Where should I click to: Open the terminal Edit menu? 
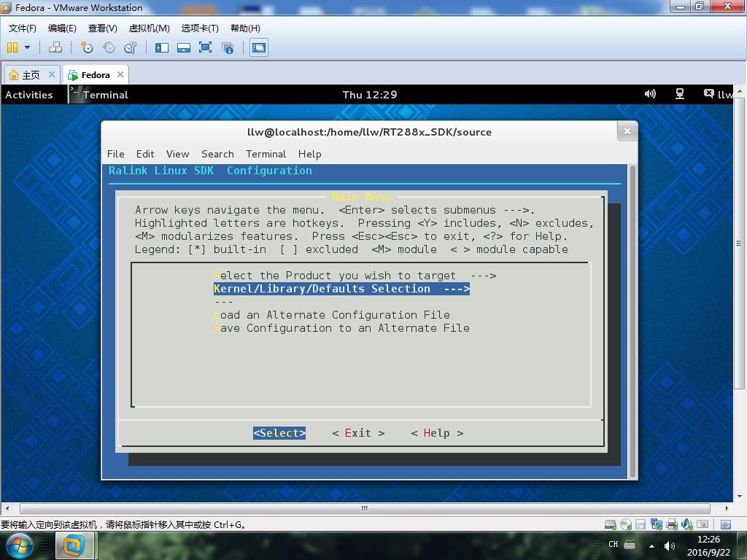pos(145,154)
